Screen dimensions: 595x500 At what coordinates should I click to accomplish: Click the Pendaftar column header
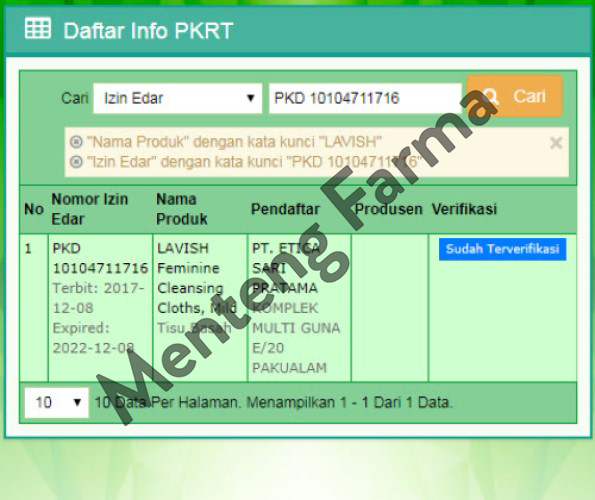pos(285,209)
